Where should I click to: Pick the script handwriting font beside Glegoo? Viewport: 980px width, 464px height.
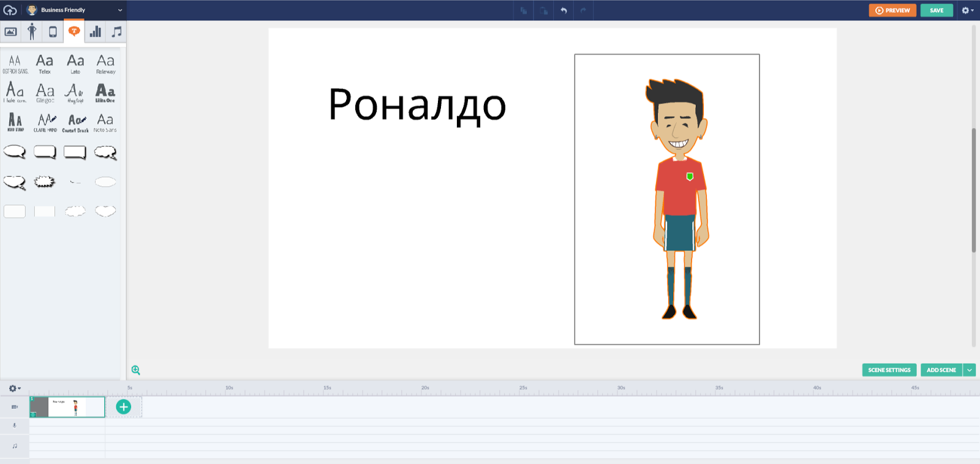pyautogui.click(x=75, y=93)
